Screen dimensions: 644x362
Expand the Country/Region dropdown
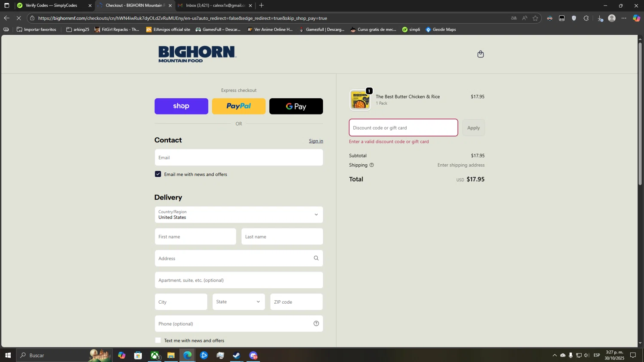click(x=239, y=214)
